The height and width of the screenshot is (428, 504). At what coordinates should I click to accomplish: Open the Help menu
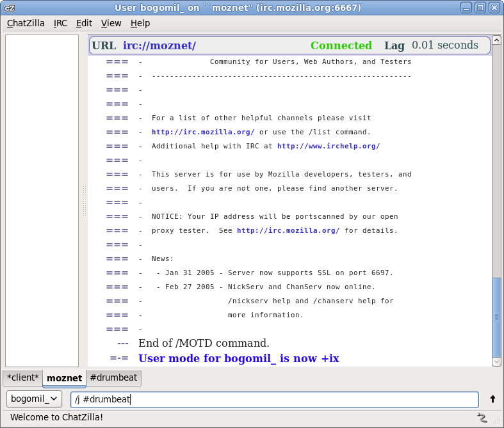[140, 23]
